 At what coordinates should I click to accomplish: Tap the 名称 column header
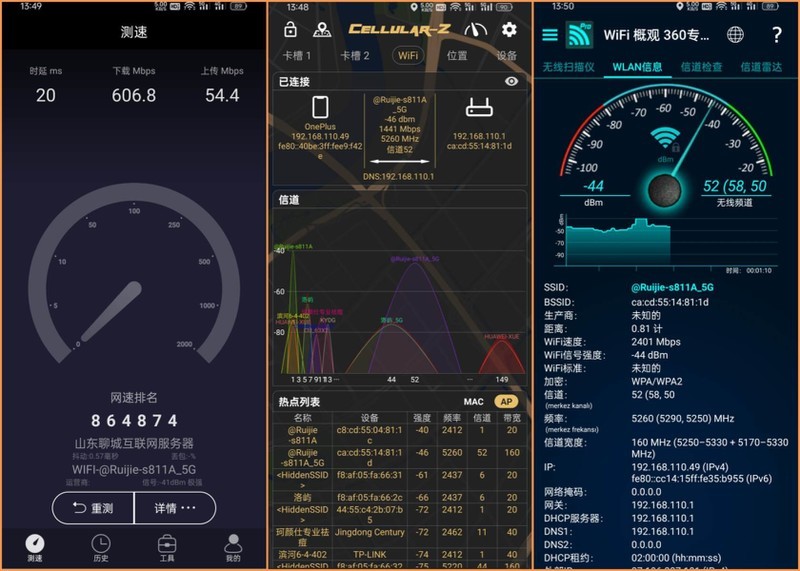coord(303,418)
